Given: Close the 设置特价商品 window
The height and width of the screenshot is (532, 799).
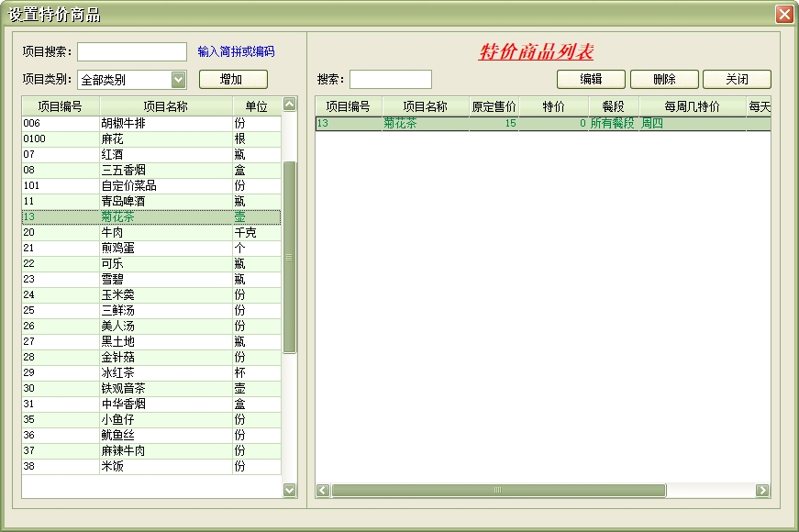Looking at the screenshot, I should click(x=784, y=15).
